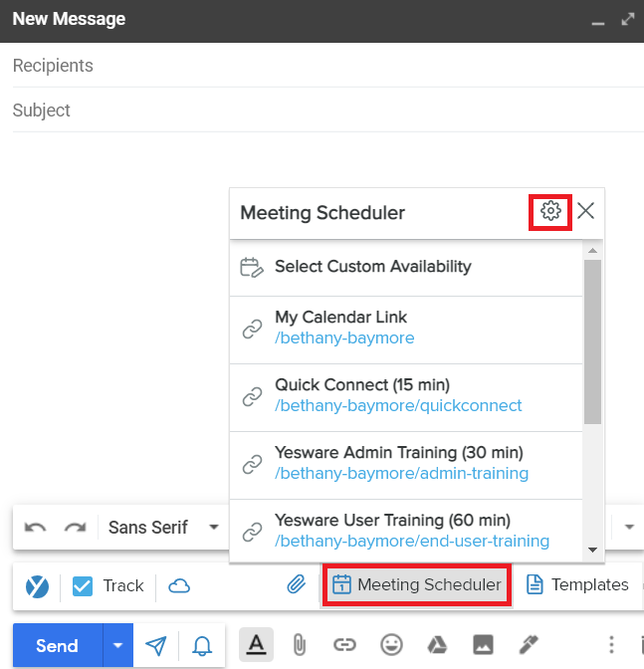This screenshot has width=644, height=669.
Task: Expand more formatting options arrow
Action: pos(629,527)
